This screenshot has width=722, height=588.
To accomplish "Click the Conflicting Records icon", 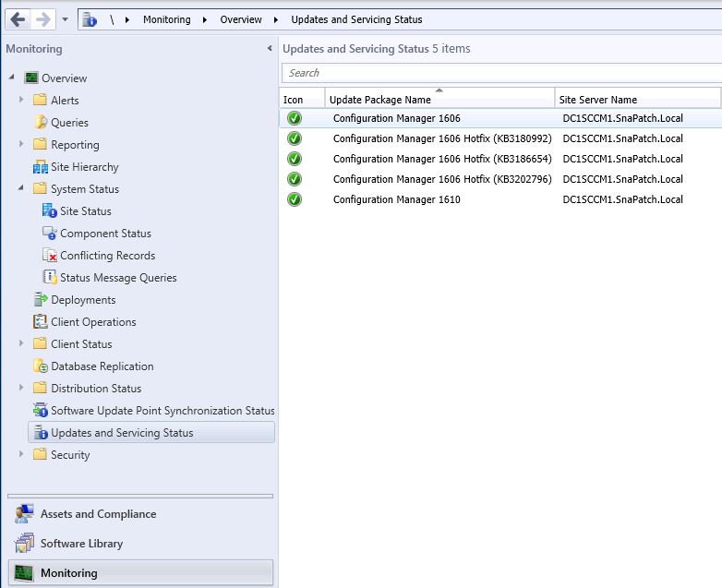I will (49, 255).
